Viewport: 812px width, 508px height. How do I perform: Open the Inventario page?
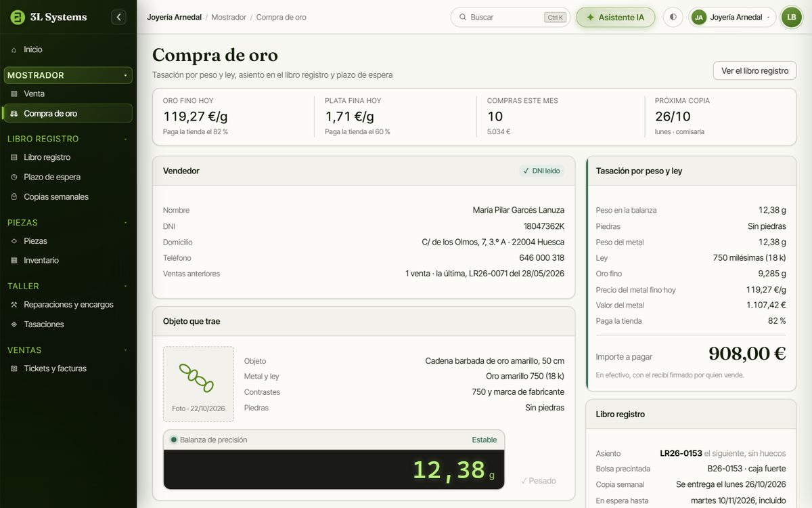(68, 260)
